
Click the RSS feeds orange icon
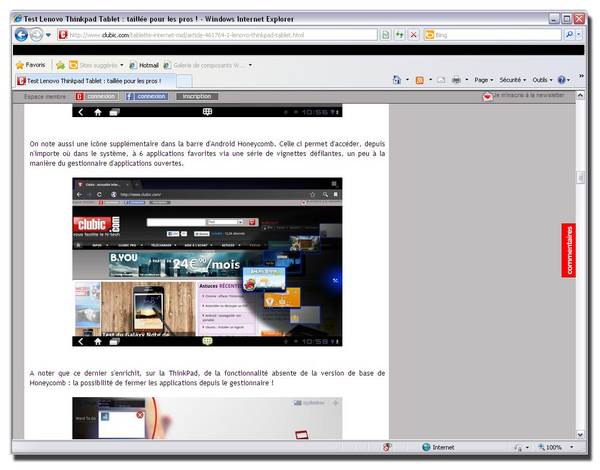pos(420,80)
